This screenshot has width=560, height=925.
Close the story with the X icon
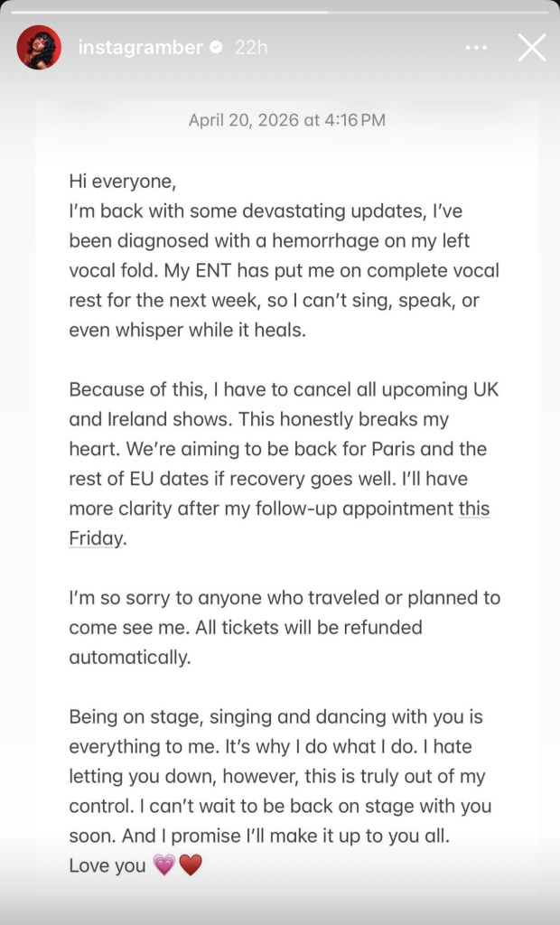tap(532, 47)
